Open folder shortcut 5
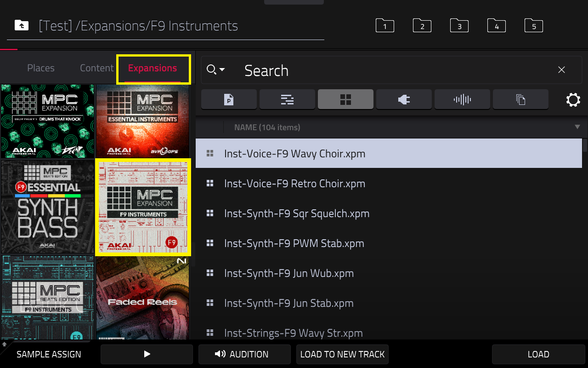 click(x=534, y=26)
